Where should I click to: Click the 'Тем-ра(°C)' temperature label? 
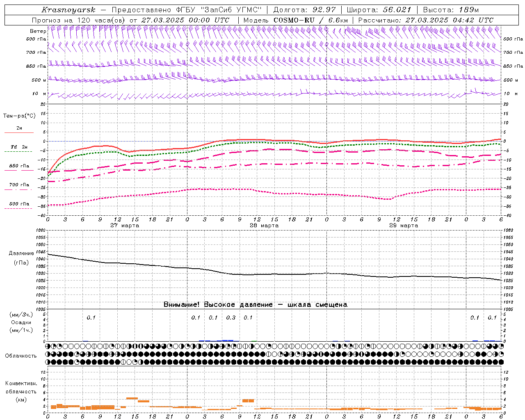[19, 116]
